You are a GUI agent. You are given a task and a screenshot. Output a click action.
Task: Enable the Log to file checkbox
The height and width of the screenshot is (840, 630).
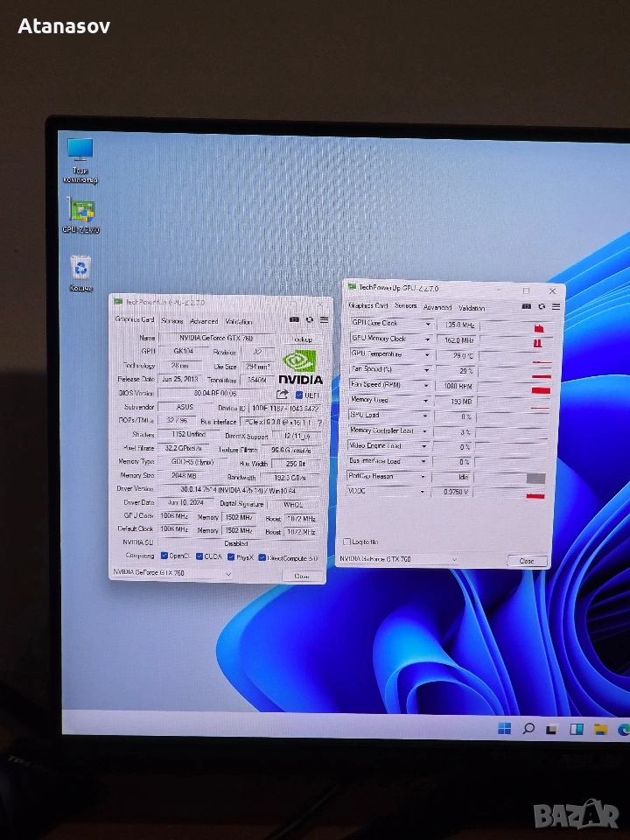click(x=347, y=542)
